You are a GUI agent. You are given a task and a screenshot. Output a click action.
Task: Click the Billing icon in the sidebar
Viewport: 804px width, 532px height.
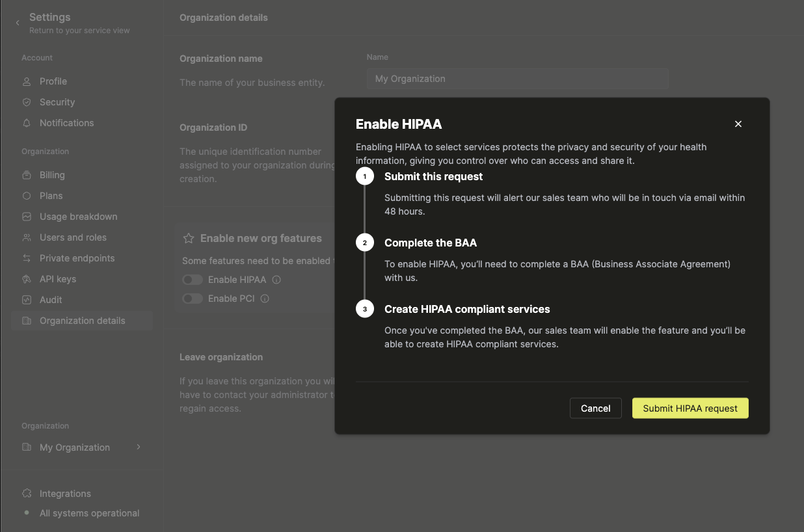point(27,174)
